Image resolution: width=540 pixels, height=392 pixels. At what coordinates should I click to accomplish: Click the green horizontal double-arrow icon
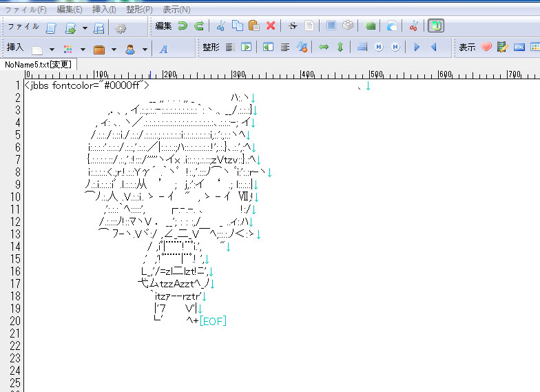[x=323, y=48]
